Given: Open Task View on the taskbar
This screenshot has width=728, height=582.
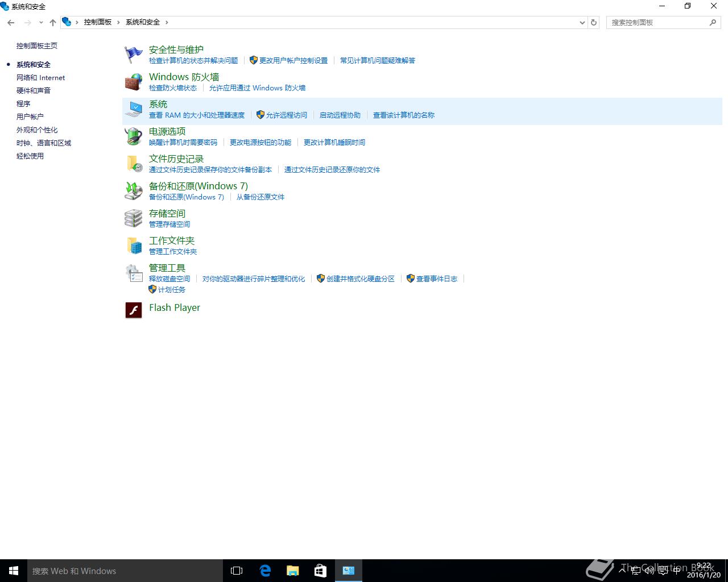Looking at the screenshot, I should [237, 571].
